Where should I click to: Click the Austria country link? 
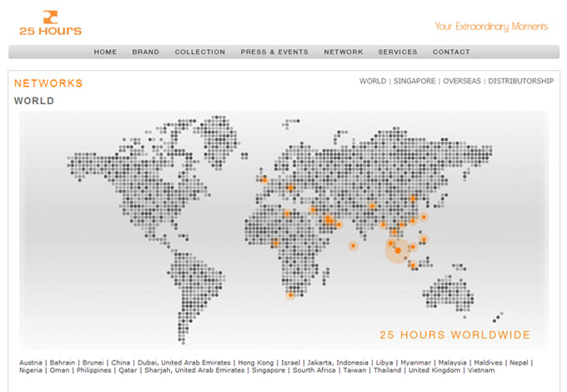point(30,363)
